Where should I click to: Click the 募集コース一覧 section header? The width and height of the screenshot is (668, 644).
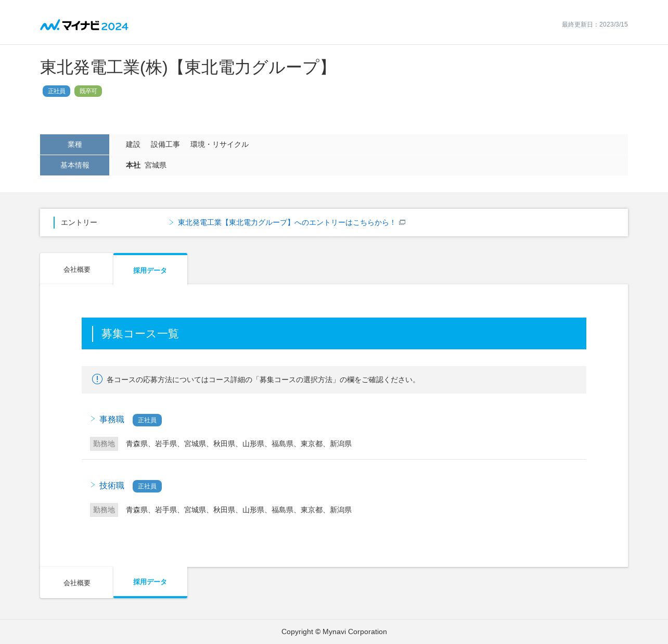pos(334,333)
